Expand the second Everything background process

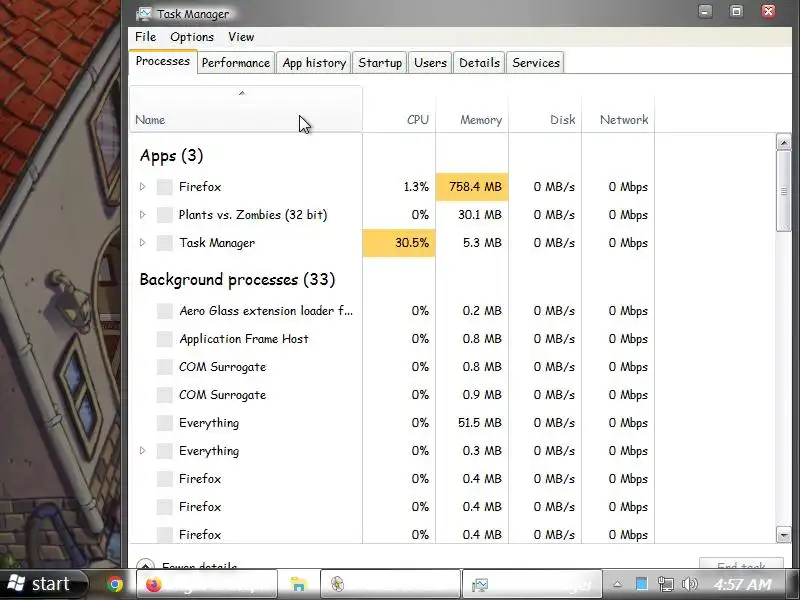[143, 451]
